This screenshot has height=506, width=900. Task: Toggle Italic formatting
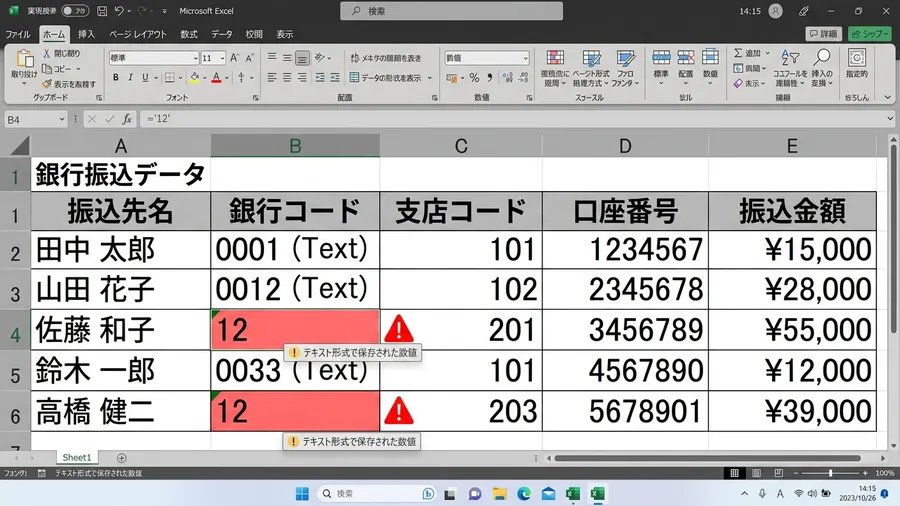(130, 77)
